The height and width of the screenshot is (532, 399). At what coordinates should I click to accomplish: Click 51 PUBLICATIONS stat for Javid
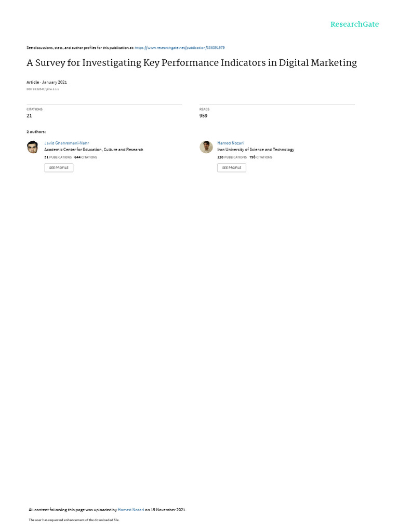coord(58,157)
